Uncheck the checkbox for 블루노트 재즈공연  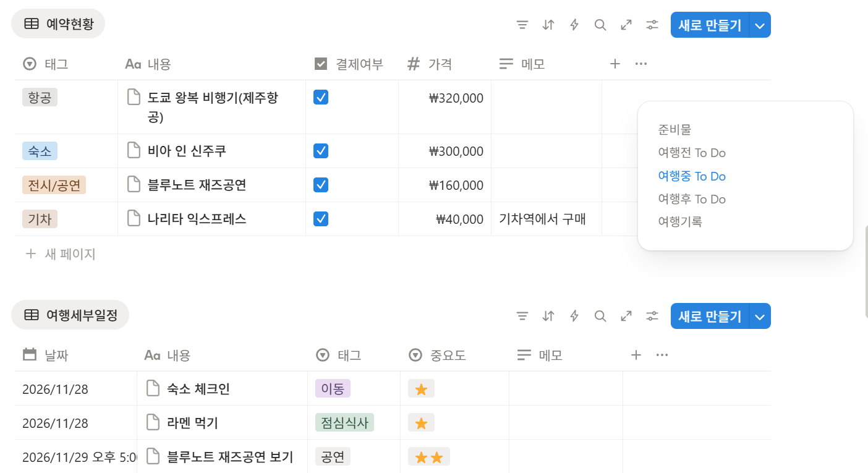coord(321,184)
